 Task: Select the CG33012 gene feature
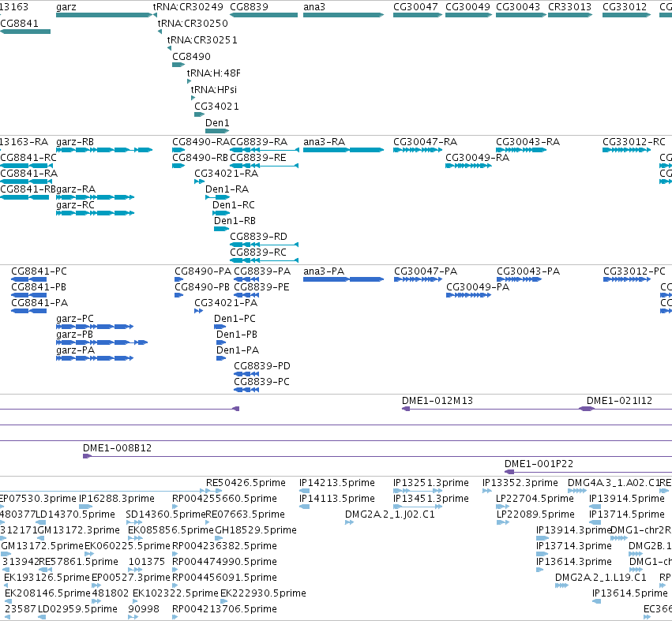click(x=626, y=15)
